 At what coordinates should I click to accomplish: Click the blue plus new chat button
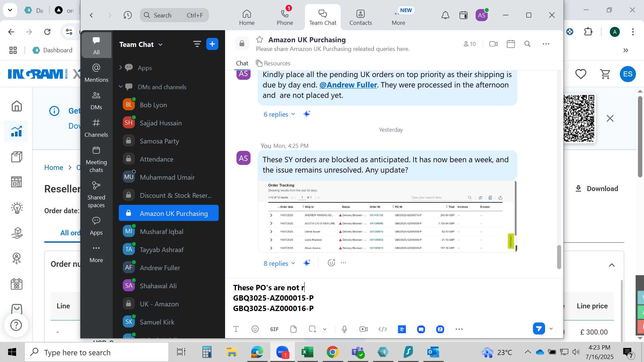point(212,44)
